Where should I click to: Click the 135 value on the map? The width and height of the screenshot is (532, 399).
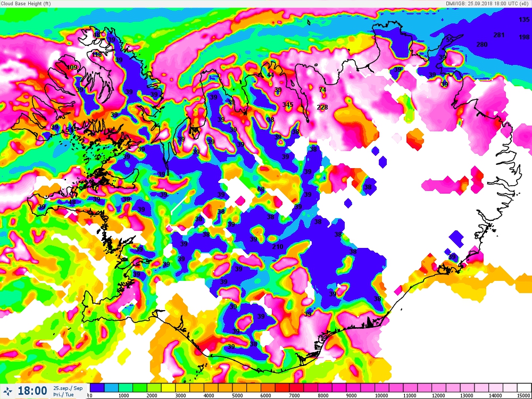[524, 20]
